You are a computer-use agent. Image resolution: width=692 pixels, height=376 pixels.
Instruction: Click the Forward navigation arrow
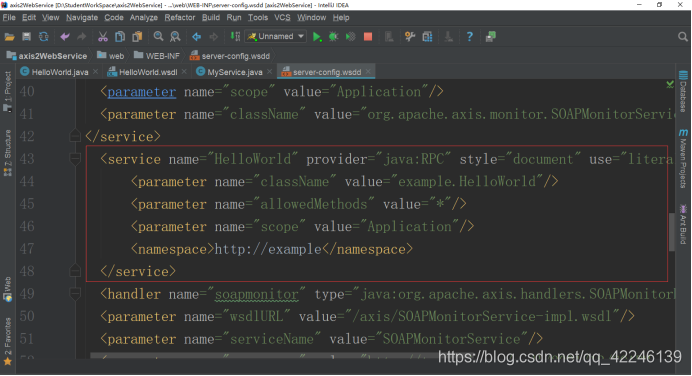(x=214, y=37)
